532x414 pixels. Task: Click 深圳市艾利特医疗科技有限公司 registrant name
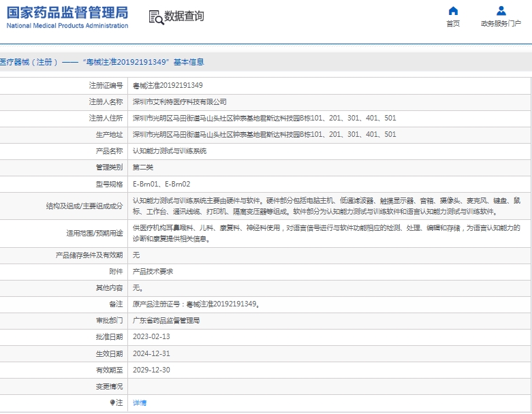[179, 101]
